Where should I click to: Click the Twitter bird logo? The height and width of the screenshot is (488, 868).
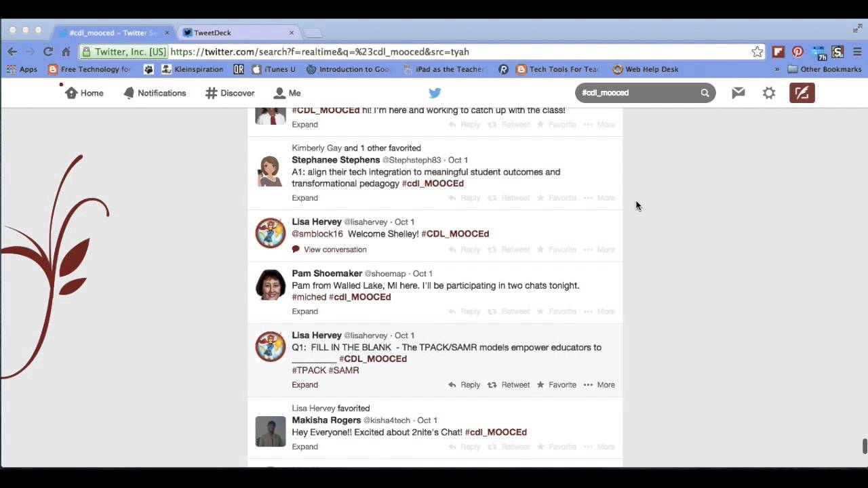(x=435, y=93)
